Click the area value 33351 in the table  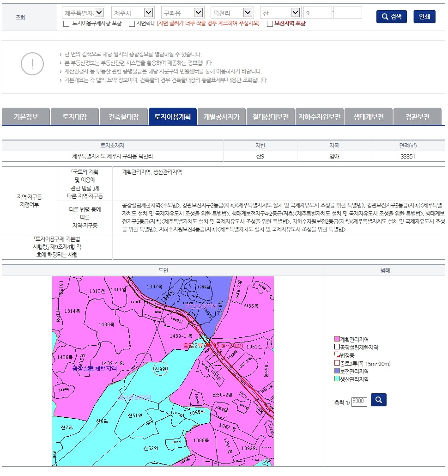coord(408,156)
